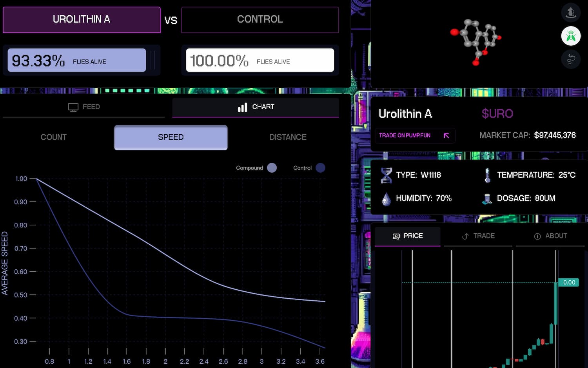Click the CONTROL header button
Screen dimensions: 588x368
coord(260,20)
